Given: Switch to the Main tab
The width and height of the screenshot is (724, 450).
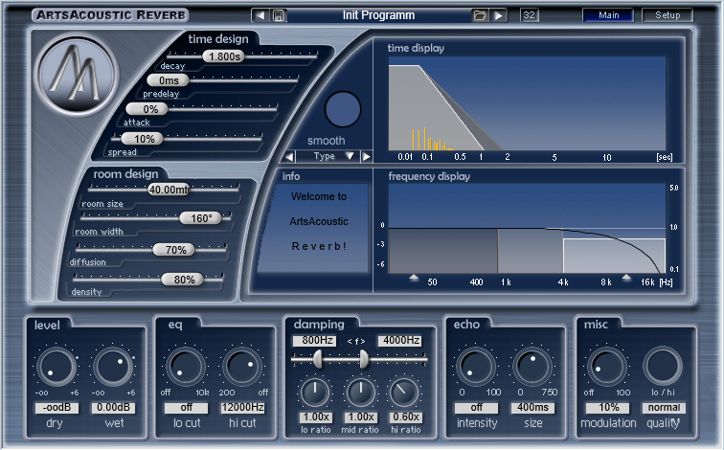Looking at the screenshot, I should point(608,15).
